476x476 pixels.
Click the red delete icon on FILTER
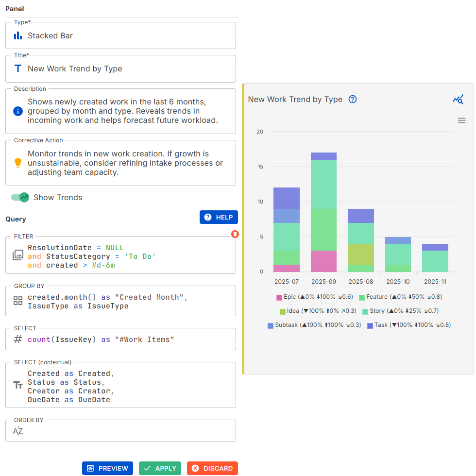[x=235, y=234]
